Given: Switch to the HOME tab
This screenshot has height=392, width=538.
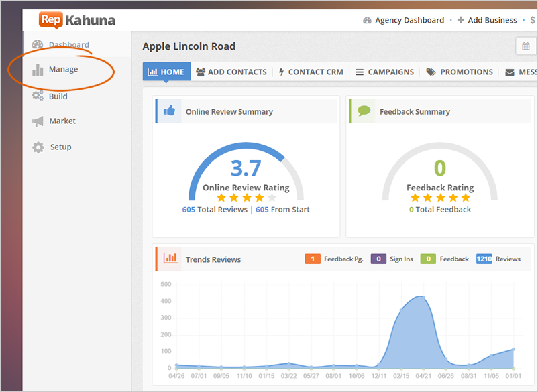Looking at the screenshot, I should [166, 72].
